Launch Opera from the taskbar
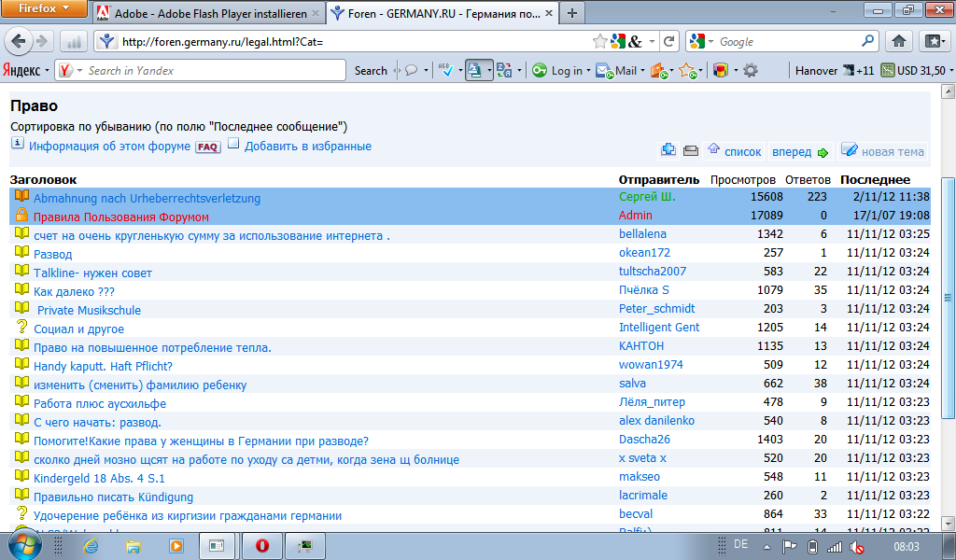The width and height of the screenshot is (956, 560). 262,545
